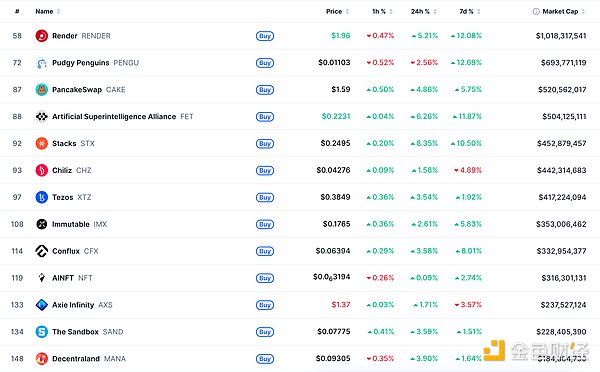
Task: Sort the table by Price column
Action: point(337,11)
